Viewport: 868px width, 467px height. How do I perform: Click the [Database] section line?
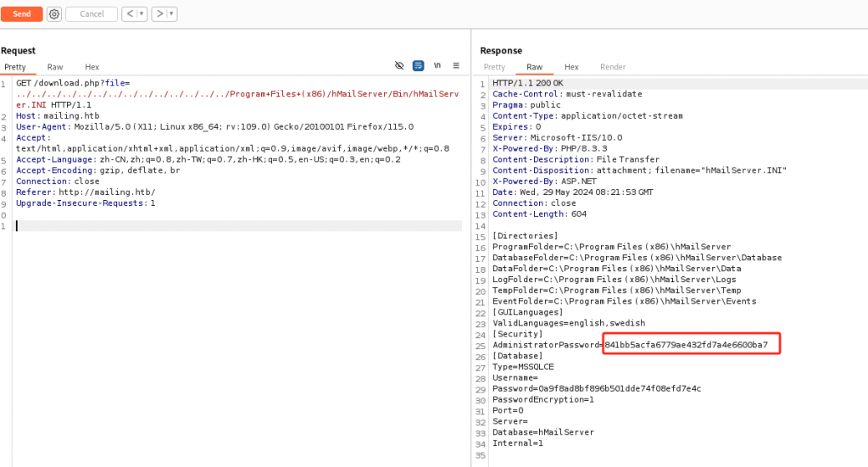click(x=518, y=356)
